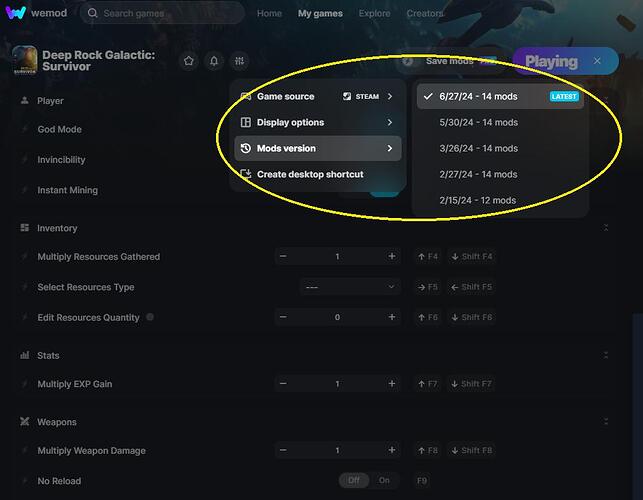Screen dimensions: 643x500
Task: Decrease Multiply EXP Gain with minus
Action: (283, 384)
